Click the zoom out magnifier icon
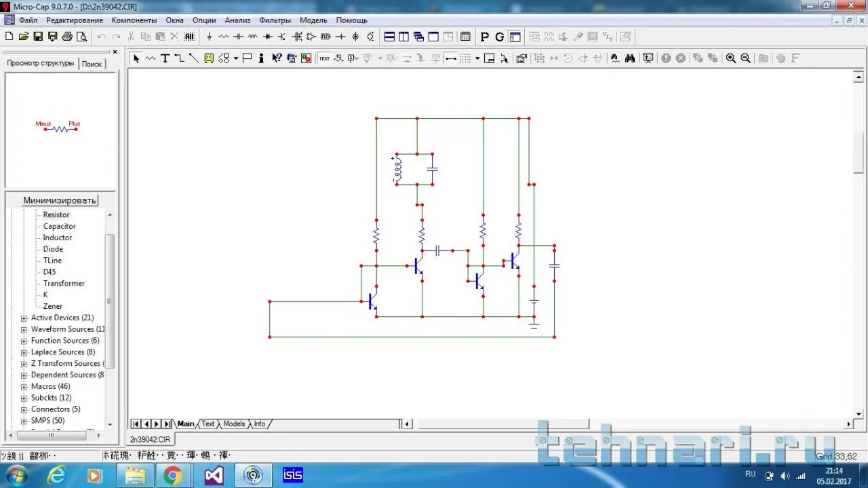868x488 pixels. 745,58
